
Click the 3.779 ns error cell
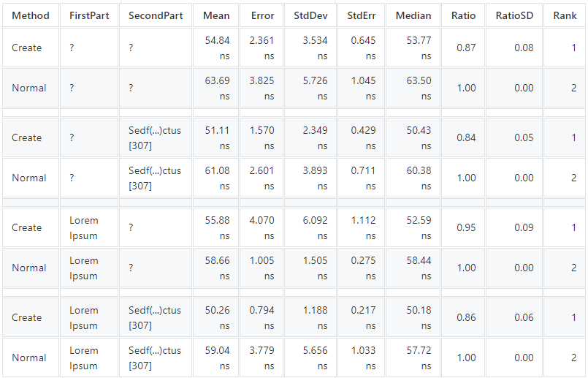click(261, 358)
